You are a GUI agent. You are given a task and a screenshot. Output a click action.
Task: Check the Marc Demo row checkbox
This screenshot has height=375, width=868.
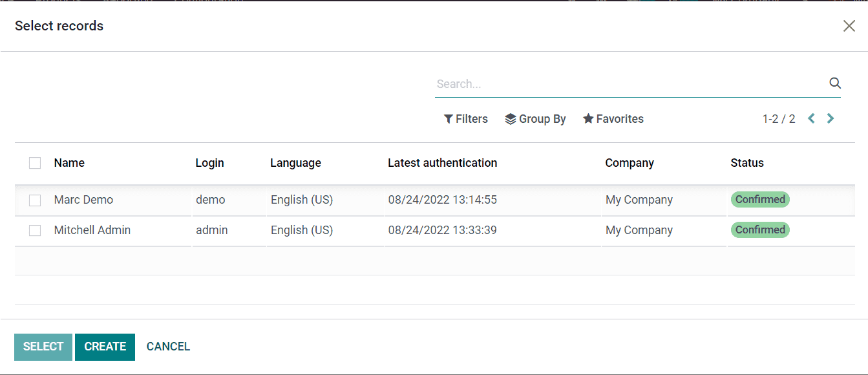[35, 200]
